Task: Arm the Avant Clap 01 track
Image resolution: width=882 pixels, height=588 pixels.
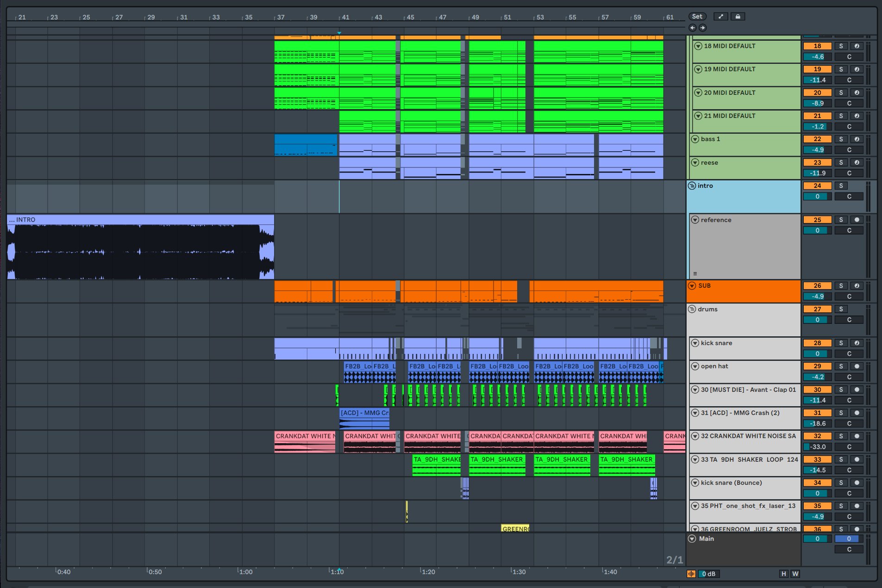Action: click(857, 390)
